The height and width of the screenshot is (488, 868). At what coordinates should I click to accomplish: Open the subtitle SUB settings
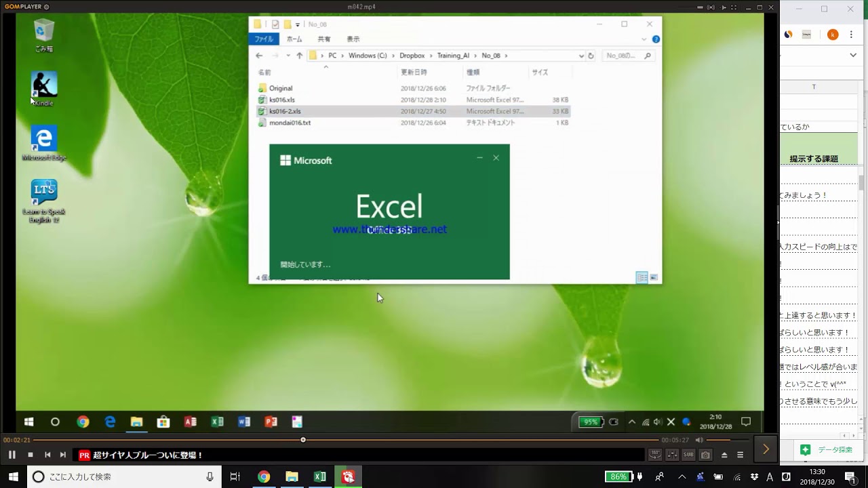(x=688, y=455)
